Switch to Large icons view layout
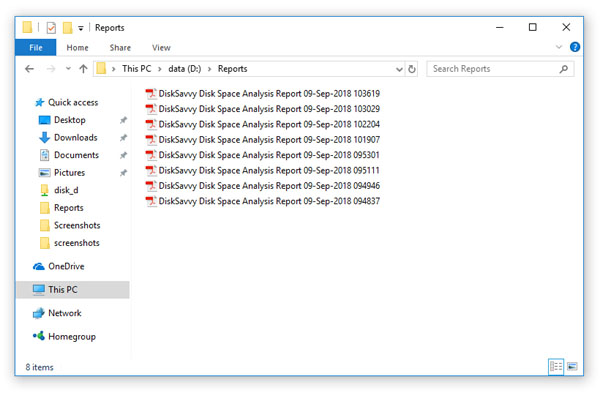 click(x=572, y=367)
